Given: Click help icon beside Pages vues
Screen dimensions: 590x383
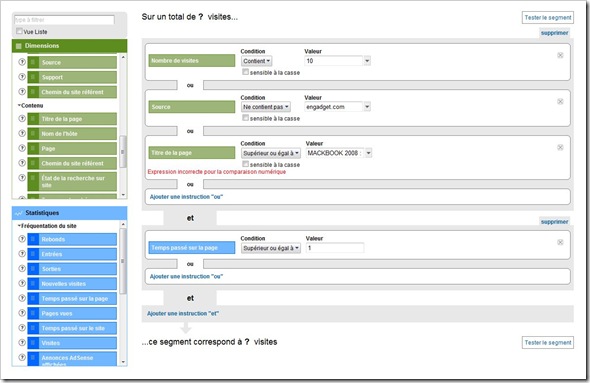Looking at the screenshot, I should [x=22, y=313].
